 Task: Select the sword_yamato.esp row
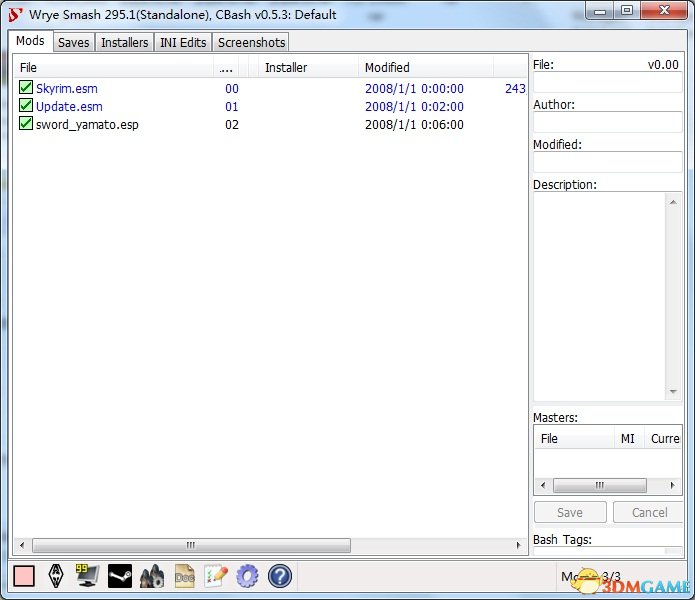[270, 125]
